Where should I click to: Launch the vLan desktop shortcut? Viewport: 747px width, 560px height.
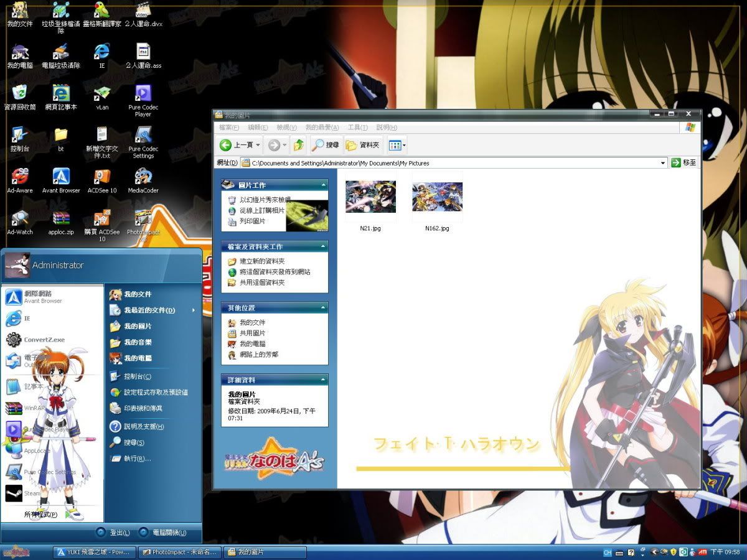(x=102, y=98)
